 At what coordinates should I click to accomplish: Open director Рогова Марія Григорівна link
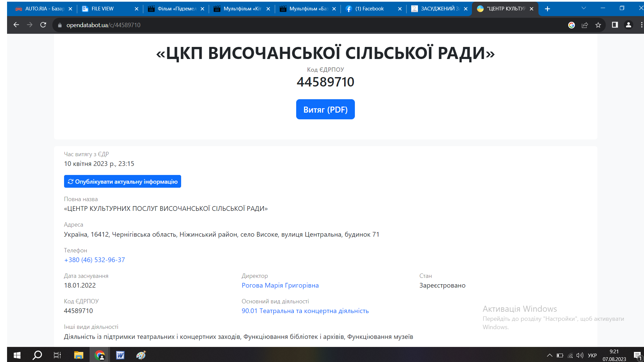(280, 285)
